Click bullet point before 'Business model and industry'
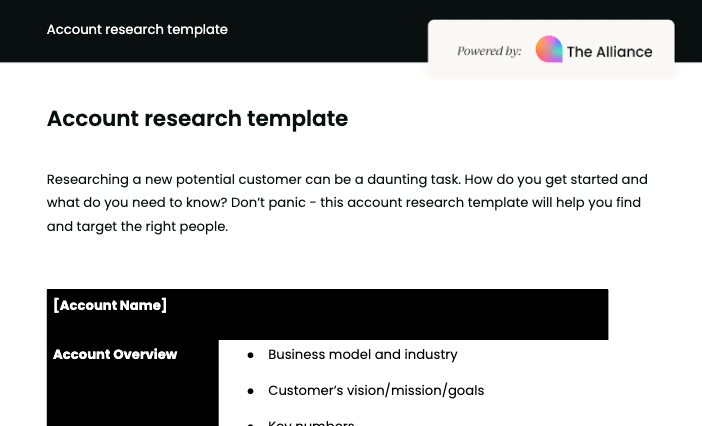 [x=250, y=355]
